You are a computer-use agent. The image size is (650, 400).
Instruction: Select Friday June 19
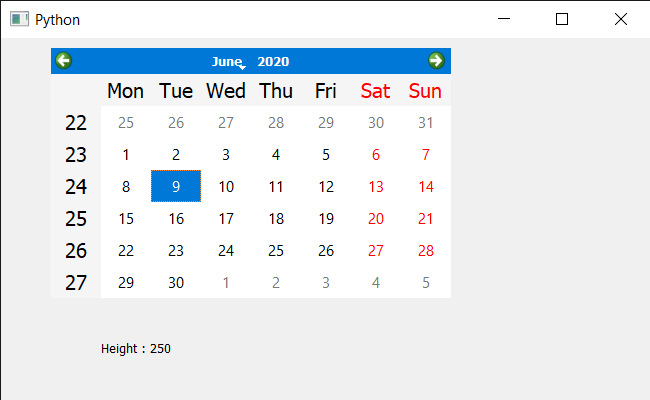(326, 218)
